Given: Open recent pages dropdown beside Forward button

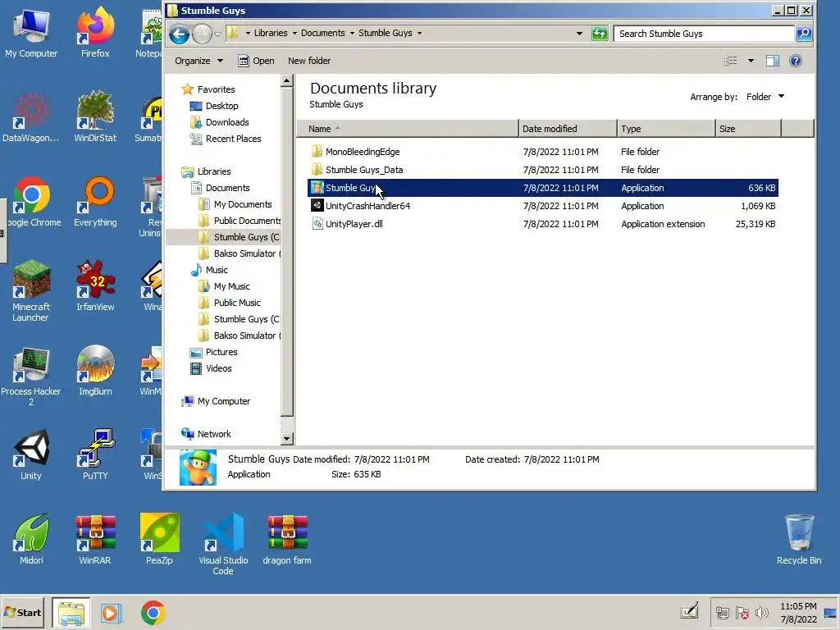Looking at the screenshot, I should [217, 34].
